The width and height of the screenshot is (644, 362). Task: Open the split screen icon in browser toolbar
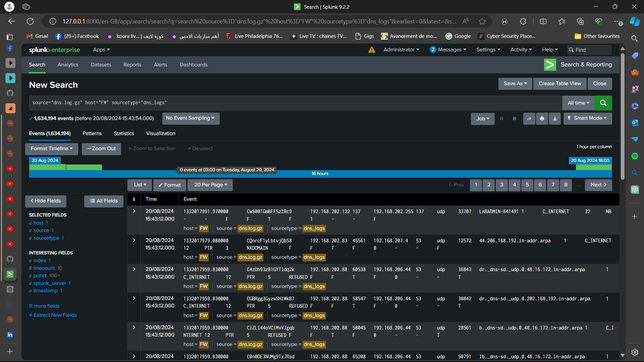point(543,21)
